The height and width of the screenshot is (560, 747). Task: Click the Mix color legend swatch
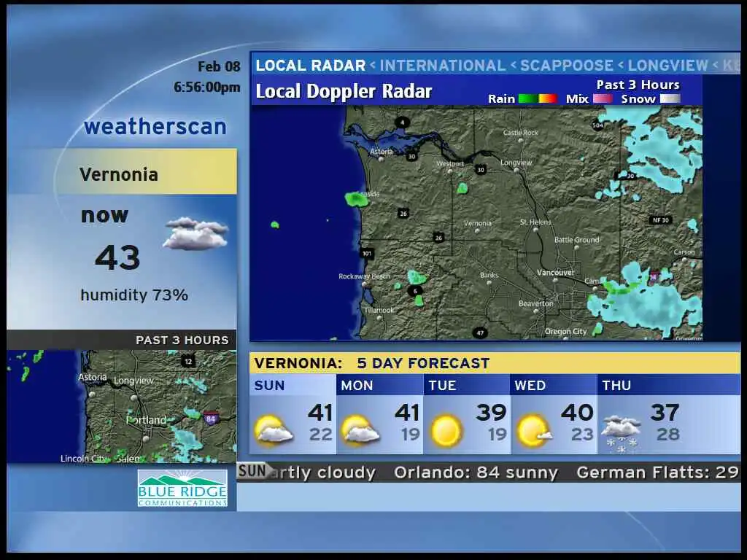click(603, 98)
